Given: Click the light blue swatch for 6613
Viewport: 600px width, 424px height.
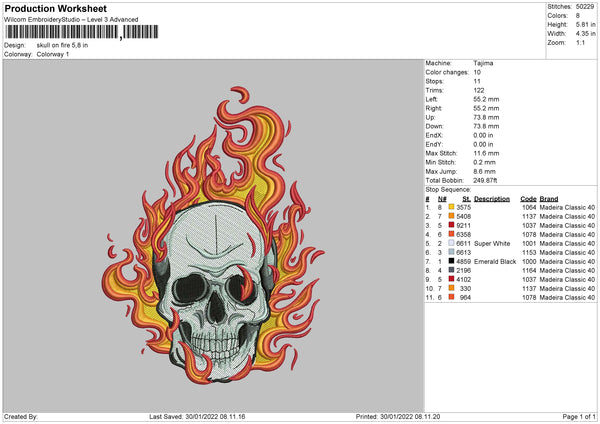Looking at the screenshot, I should (x=451, y=252).
